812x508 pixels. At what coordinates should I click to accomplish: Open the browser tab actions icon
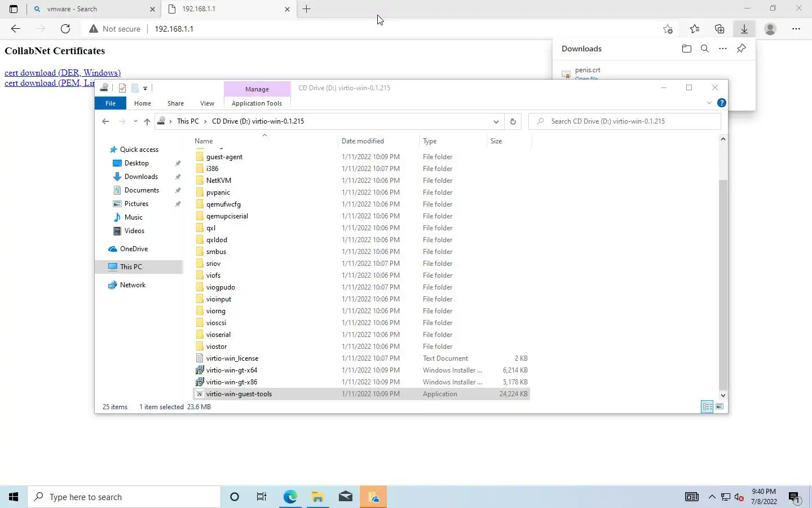[14, 9]
